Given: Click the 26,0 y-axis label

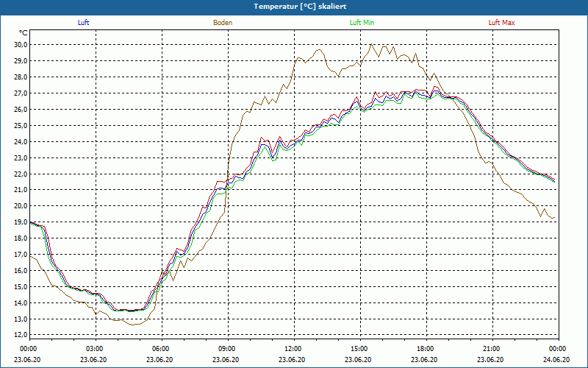Looking at the screenshot, I should [21, 109].
